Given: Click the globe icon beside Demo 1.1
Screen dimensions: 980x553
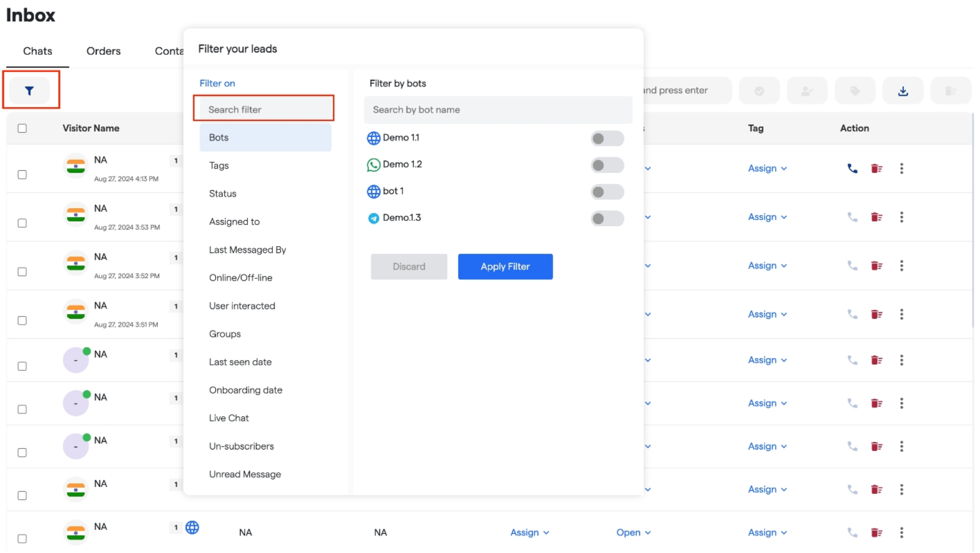Looking at the screenshot, I should [373, 138].
